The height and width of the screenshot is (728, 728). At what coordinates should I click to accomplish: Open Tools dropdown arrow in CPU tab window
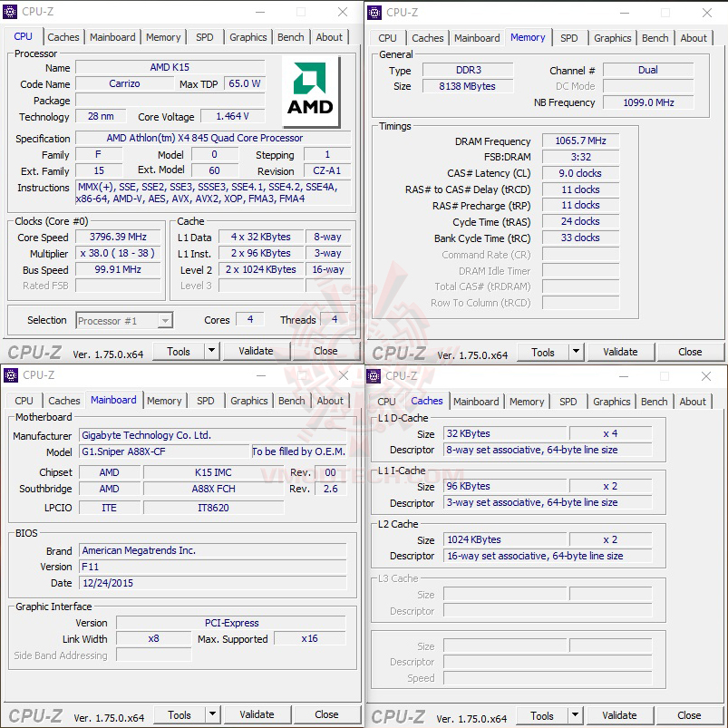pyautogui.click(x=212, y=351)
